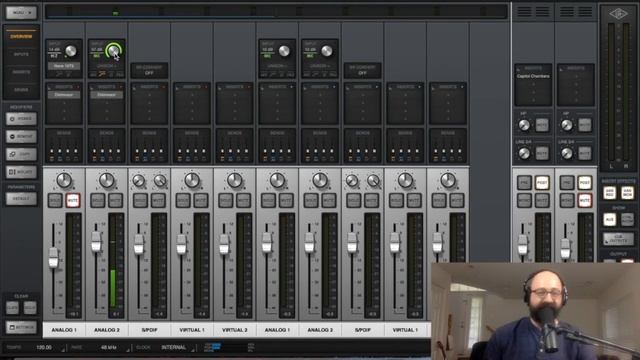Select the VIRTUAL 2 channel label

[235, 329]
